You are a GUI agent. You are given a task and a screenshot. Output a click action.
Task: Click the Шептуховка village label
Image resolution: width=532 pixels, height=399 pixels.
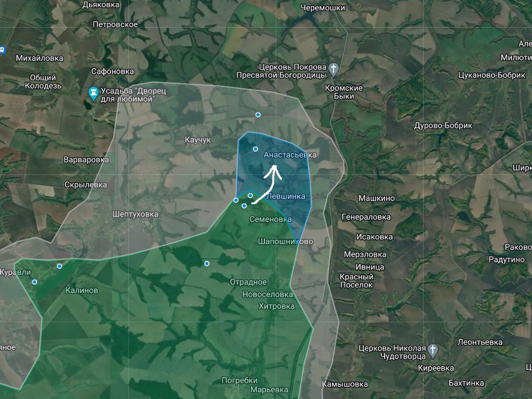[x=135, y=214]
